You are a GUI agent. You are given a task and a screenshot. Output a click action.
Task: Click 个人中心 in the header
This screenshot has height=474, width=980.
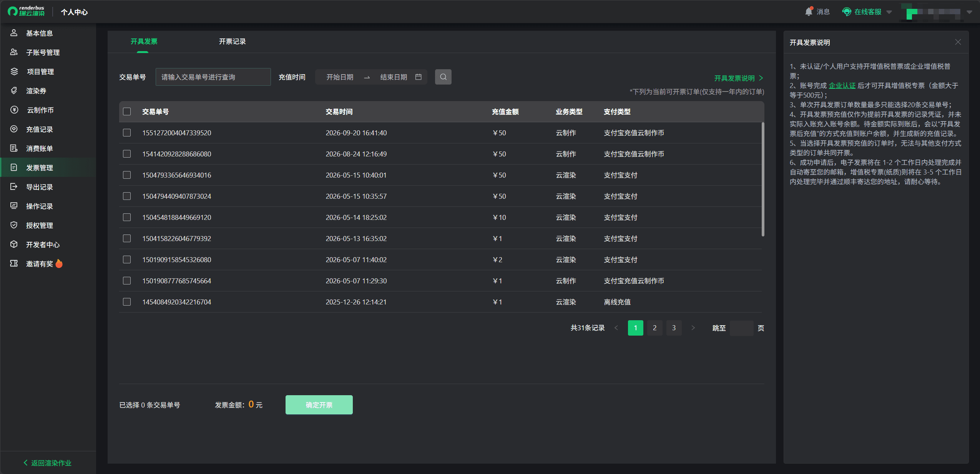click(74, 12)
